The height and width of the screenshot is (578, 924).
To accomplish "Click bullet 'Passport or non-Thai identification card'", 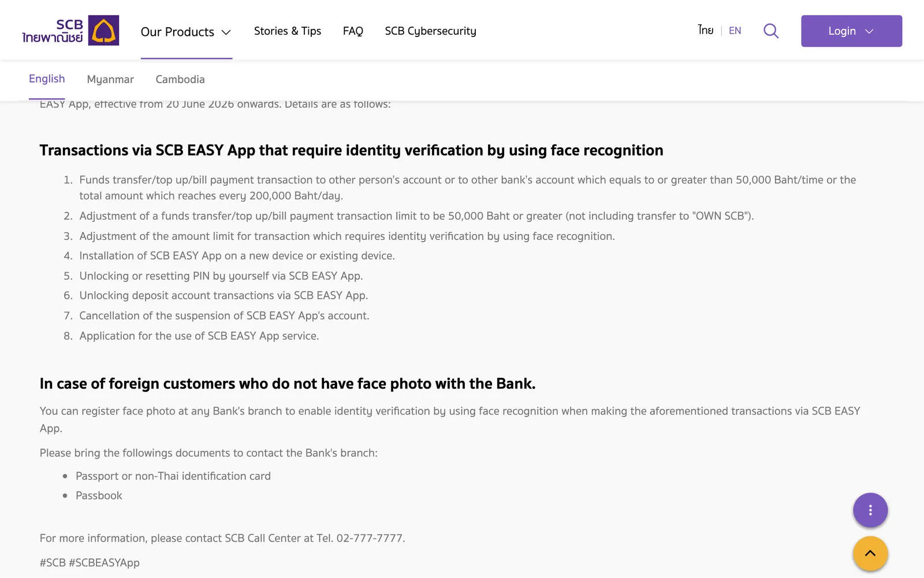I will coord(173,476).
